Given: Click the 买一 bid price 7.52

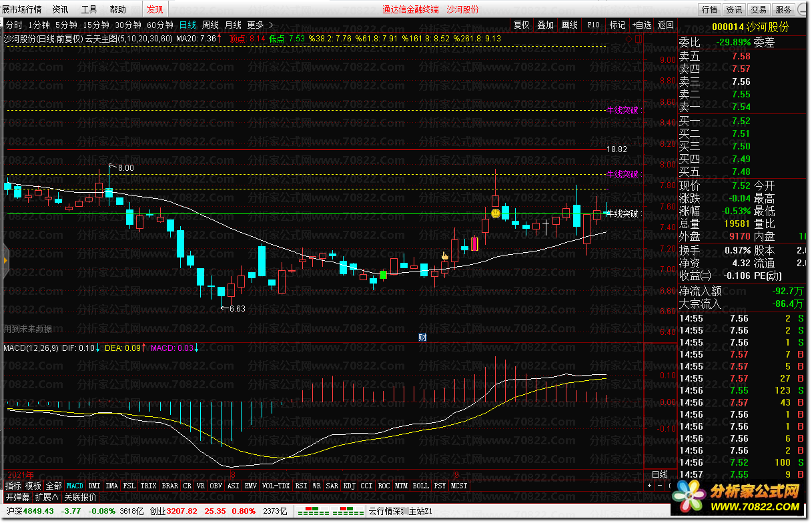Looking at the screenshot, I should pos(741,121).
